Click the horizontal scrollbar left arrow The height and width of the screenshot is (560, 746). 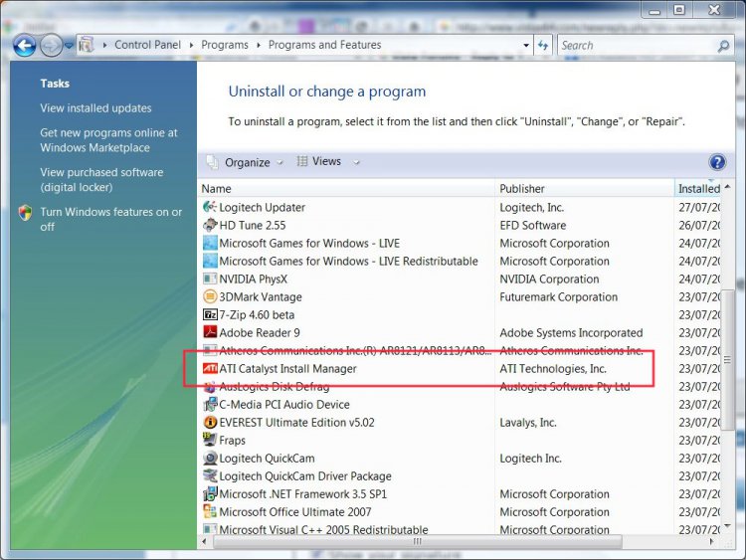pos(205,541)
